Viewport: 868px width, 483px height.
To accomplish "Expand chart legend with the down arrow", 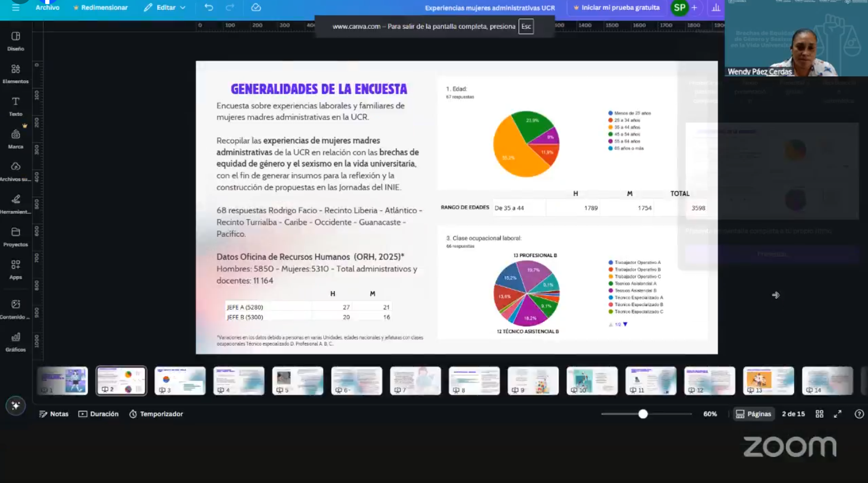I will point(625,324).
